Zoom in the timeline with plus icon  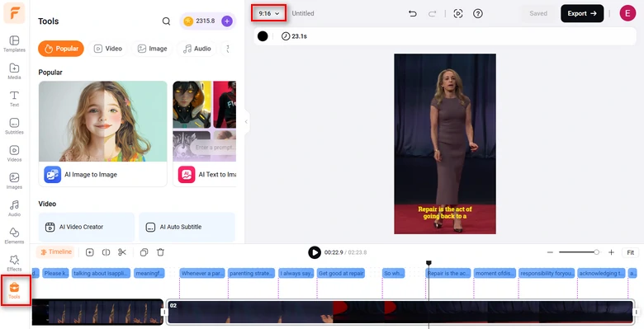click(x=611, y=252)
